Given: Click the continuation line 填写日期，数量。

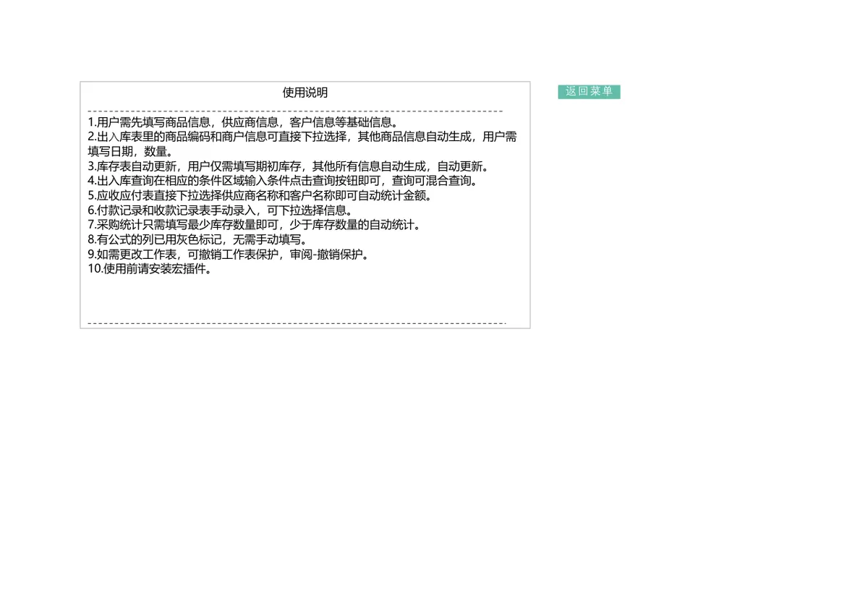Looking at the screenshot, I should [x=130, y=151].
